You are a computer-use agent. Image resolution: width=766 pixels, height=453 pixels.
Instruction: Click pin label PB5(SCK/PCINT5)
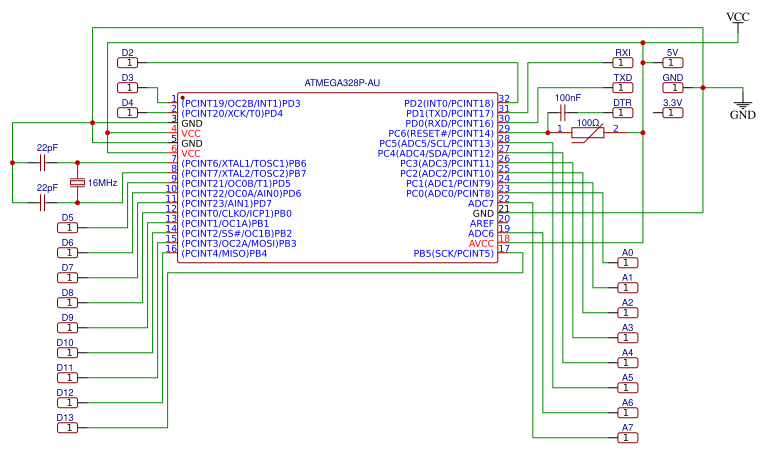[x=454, y=254]
